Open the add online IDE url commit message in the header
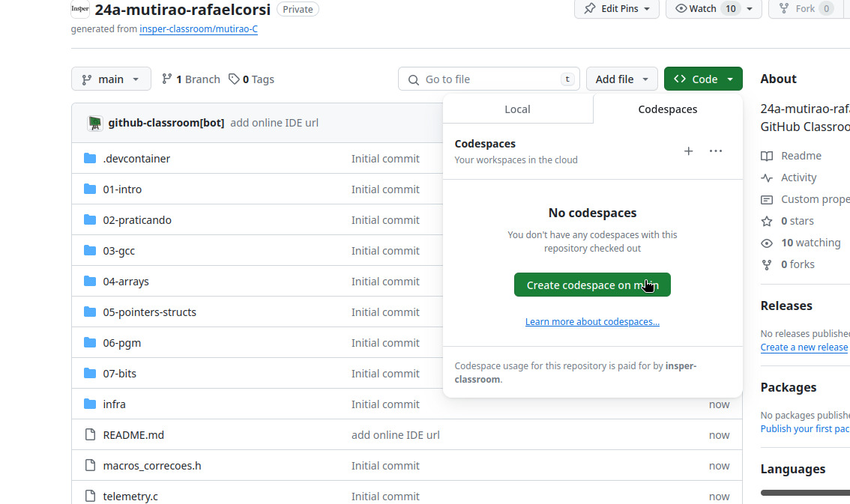 coord(274,123)
